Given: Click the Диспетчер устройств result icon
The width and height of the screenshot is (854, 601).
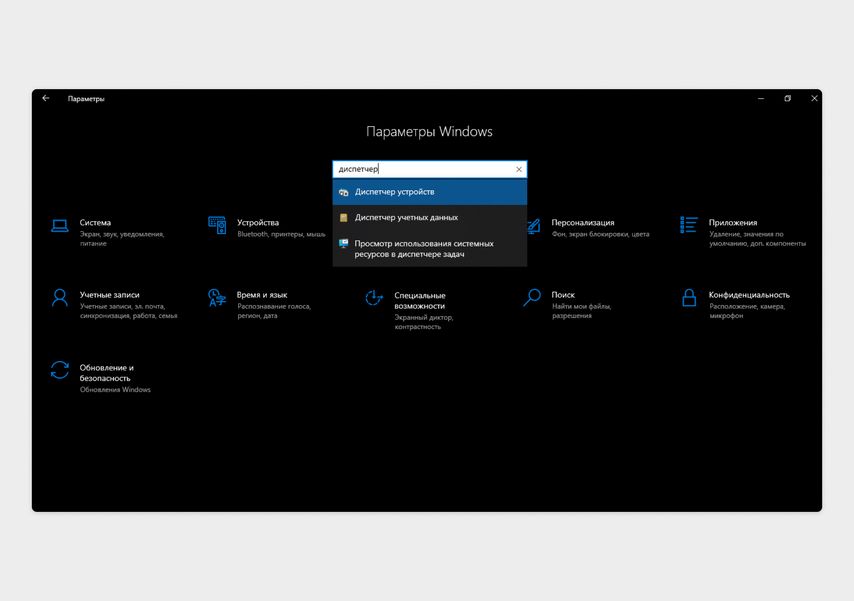Looking at the screenshot, I should [x=343, y=192].
